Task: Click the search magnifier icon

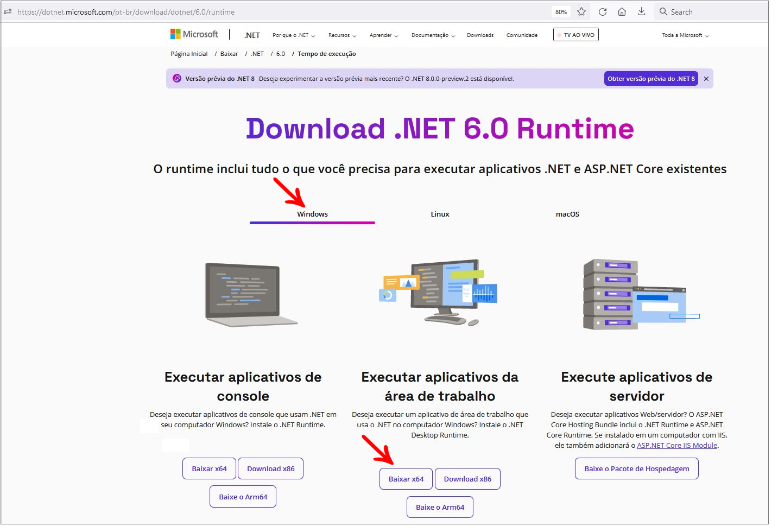Action: (x=663, y=11)
